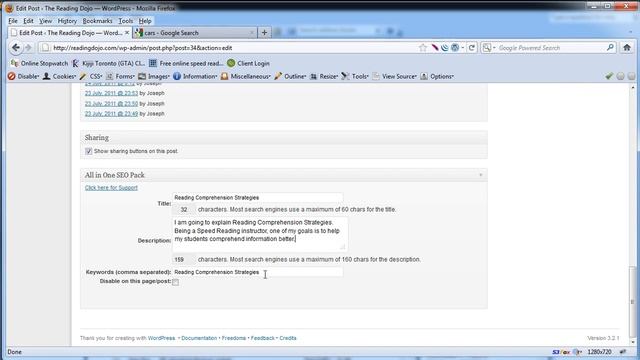The height and width of the screenshot is (360, 640).
Task: Click the 1280x720 status bar size indicator
Action: [599, 352]
